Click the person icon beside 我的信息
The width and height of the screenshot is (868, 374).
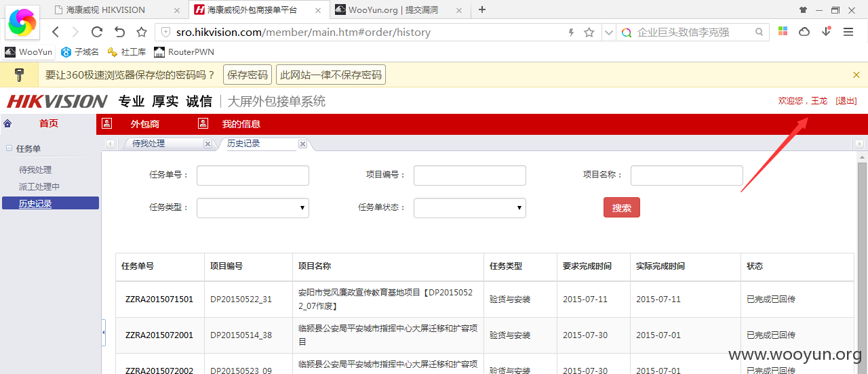[x=203, y=123]
